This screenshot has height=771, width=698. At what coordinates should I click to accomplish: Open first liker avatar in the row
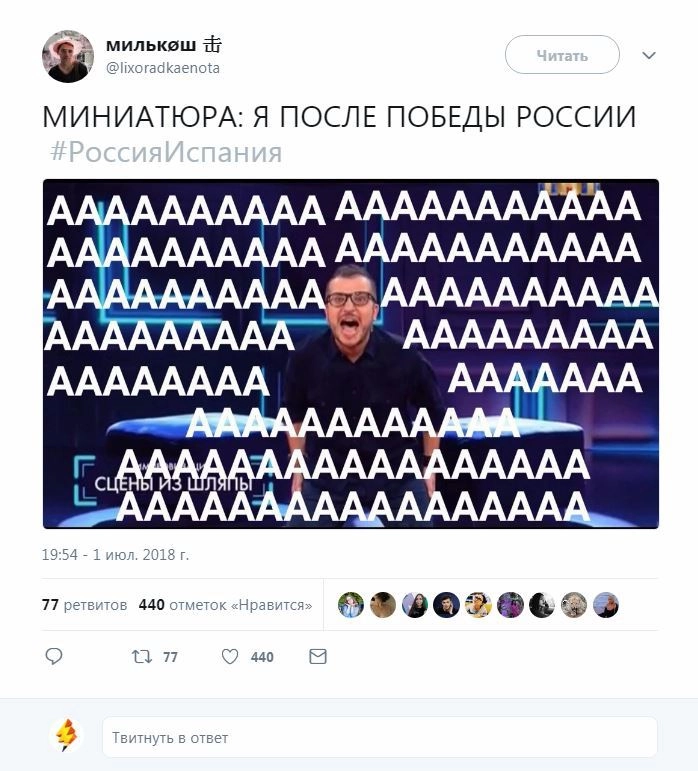[351, 605]
